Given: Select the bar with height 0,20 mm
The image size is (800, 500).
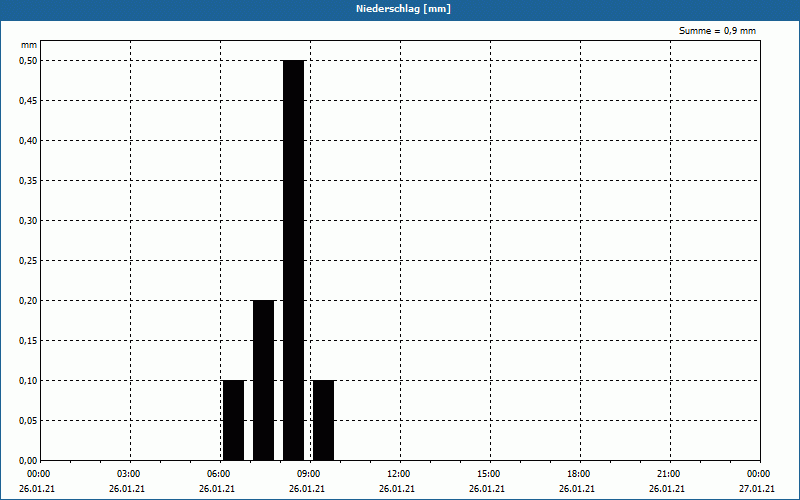Looking at the screenshot, I should click(x=264, y=380).
